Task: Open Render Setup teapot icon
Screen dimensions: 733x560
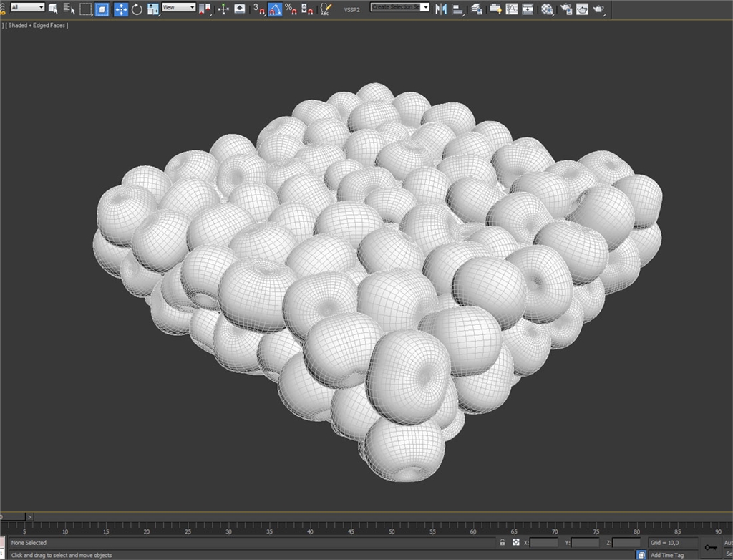Action: coord(566,9)
